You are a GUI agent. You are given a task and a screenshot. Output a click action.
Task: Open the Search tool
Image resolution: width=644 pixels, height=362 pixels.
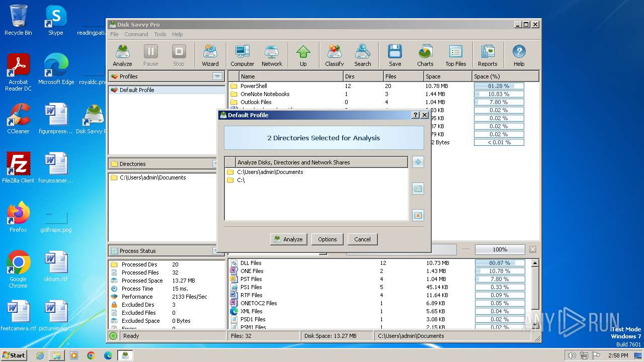362,55
